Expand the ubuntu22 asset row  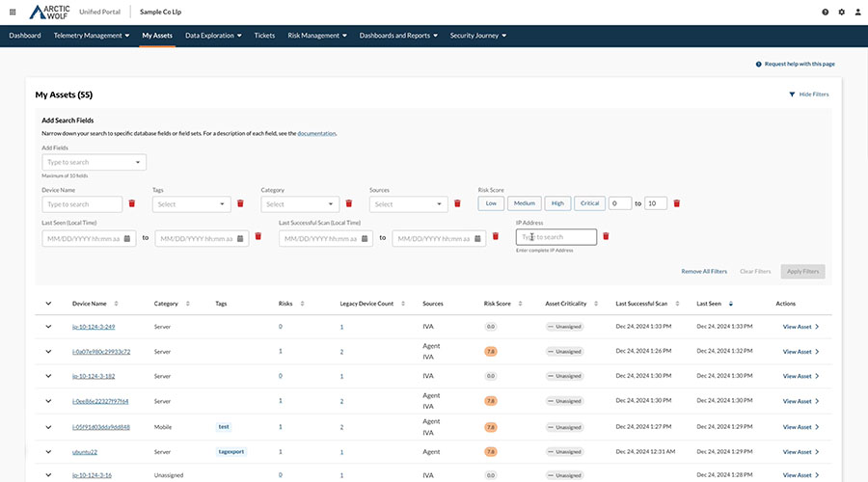49,451
